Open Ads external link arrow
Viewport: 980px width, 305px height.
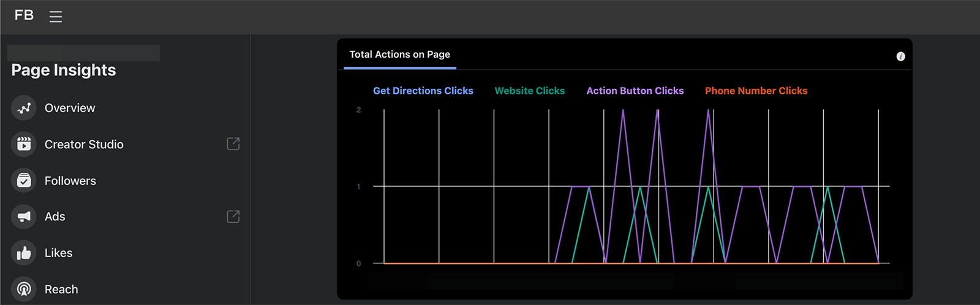pyautogui.click(x=233, y=216)
